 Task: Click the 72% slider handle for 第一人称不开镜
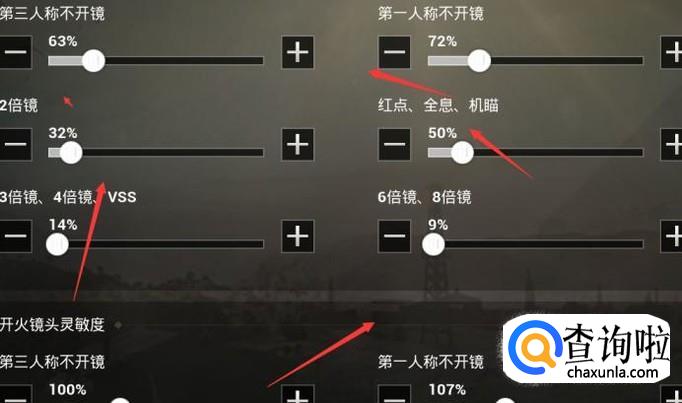tap(479, 60)
